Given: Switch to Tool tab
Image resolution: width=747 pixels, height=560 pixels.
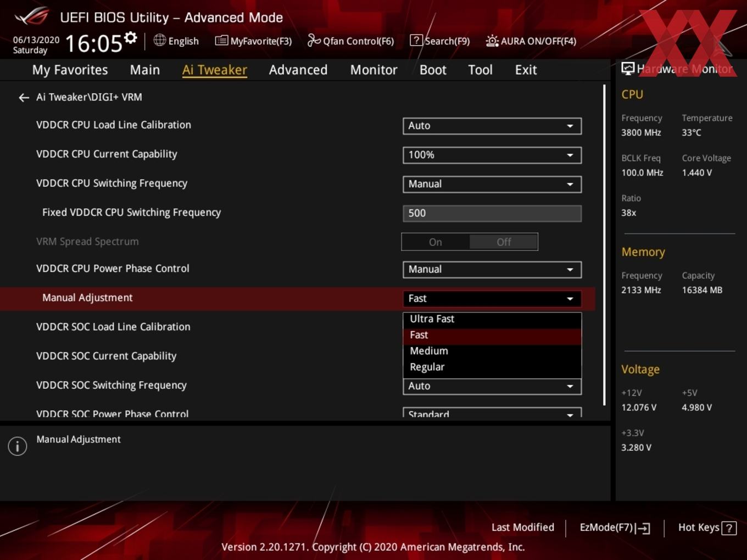Looking at the screenshot, I should coord(480,70).
